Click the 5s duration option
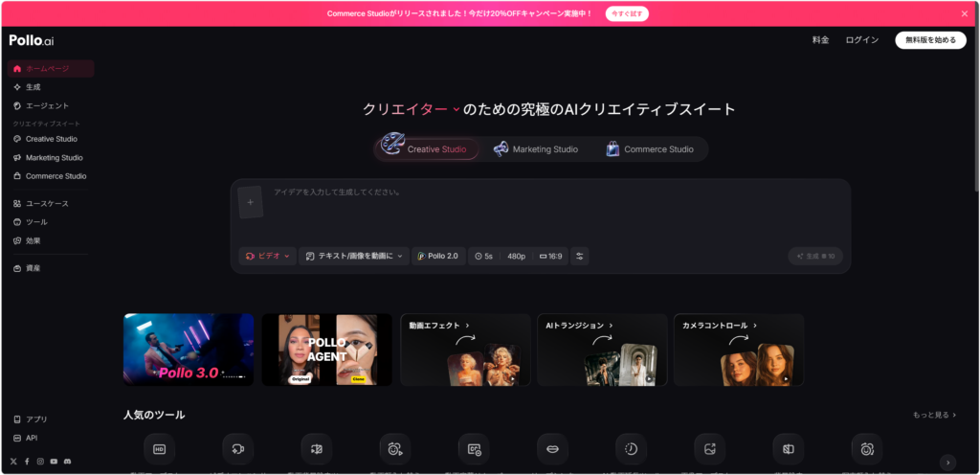Image resolution: width=980 pixels, height=475 pixels. pyautogui.click(x=483, y=257)
